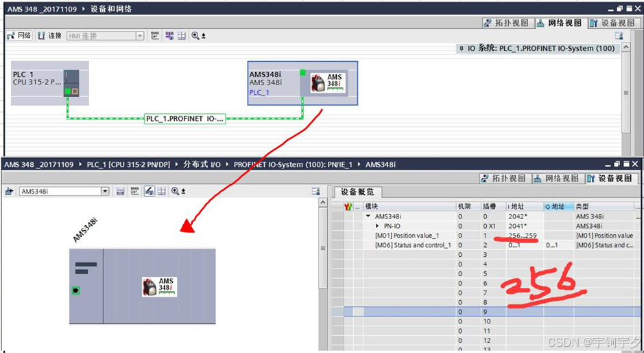
Task: Click the CPU module icon on PLC_1 station
Action: pos(71,83)
